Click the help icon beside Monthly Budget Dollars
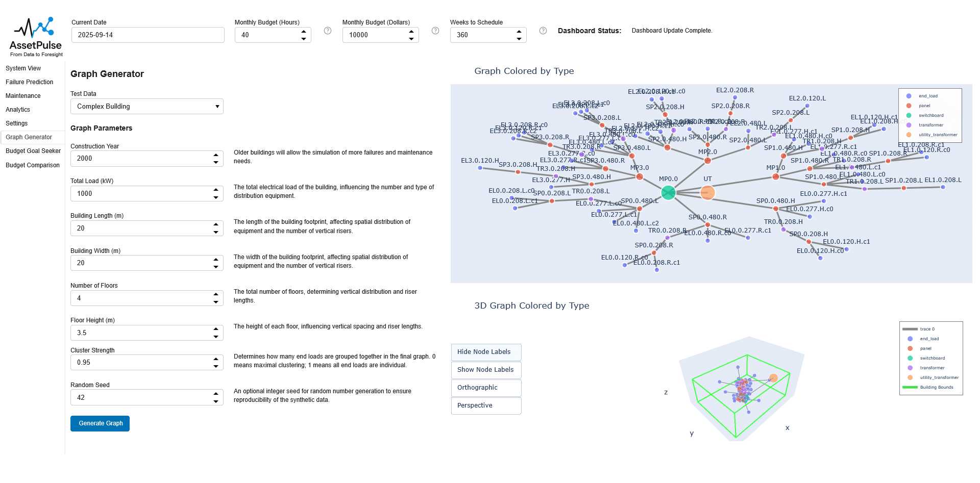The image size is (980, 483). pyautogui.click(x=435, y=31)
